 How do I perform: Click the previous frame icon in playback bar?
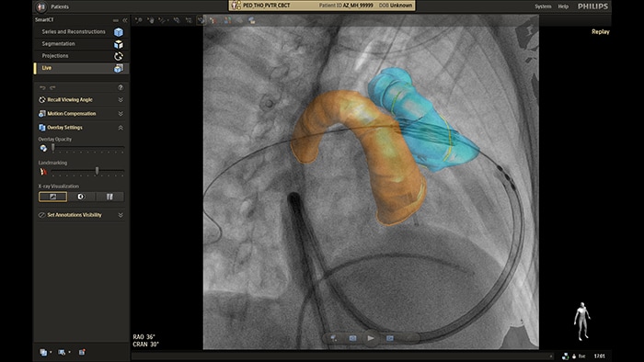[352, 338]
